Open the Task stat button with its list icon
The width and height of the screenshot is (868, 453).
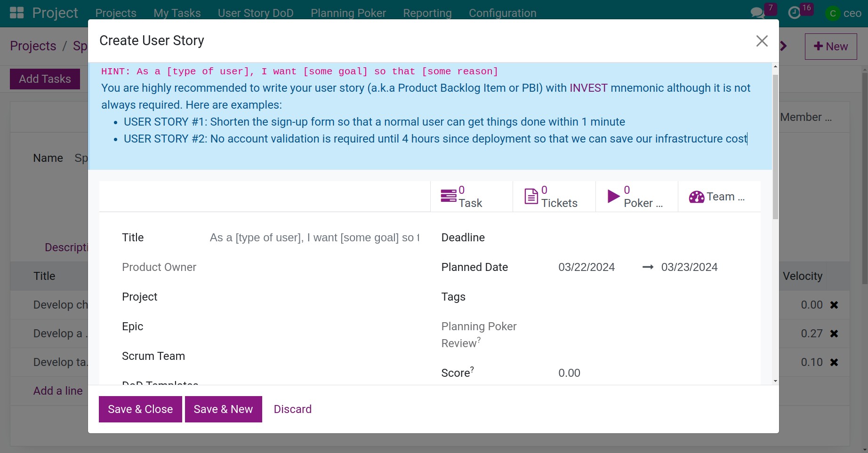pos(472,197)
